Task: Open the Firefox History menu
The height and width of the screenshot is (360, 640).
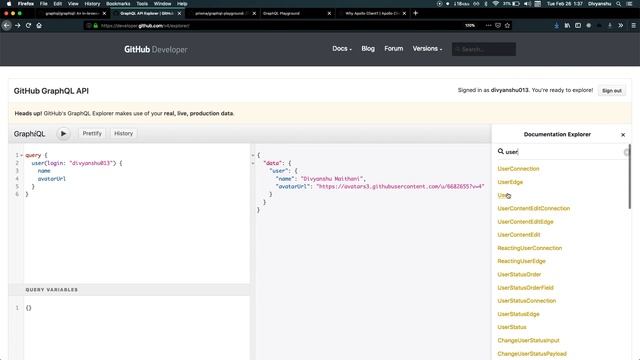Action: [92, 4]
